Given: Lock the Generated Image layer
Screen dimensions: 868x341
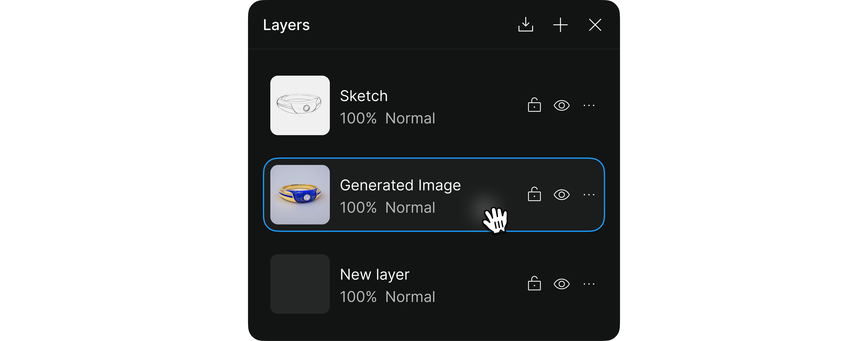Looking at the screenshot, I should (x=534, y=194).
